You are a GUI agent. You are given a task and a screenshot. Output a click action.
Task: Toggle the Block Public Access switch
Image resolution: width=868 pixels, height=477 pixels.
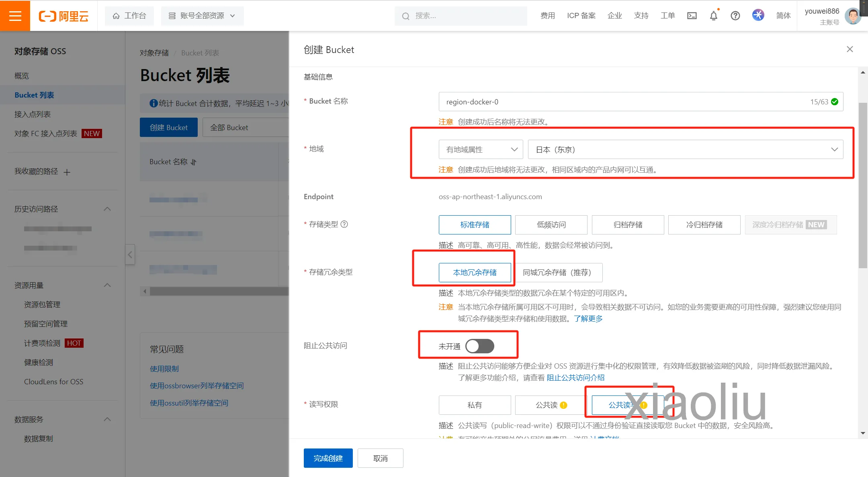(x=479, y=346)
